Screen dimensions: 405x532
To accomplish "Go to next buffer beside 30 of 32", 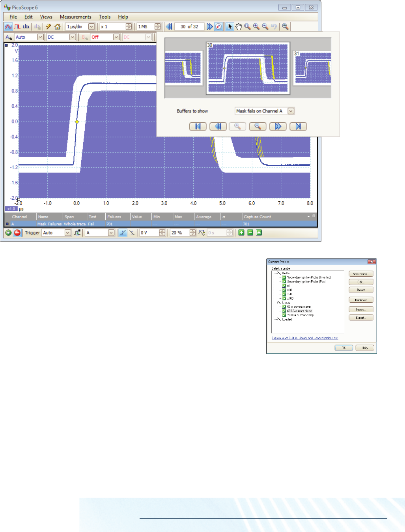I will click(x=210, y=26).
